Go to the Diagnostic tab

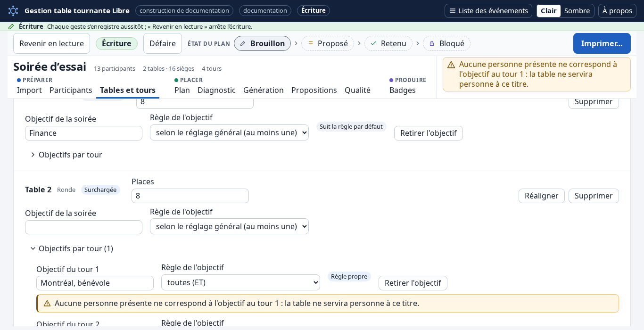click(x=216, y=90)
